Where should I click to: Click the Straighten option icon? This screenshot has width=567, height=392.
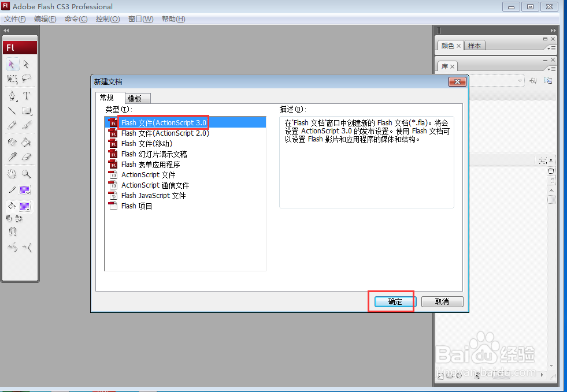[x=27, y=248]
